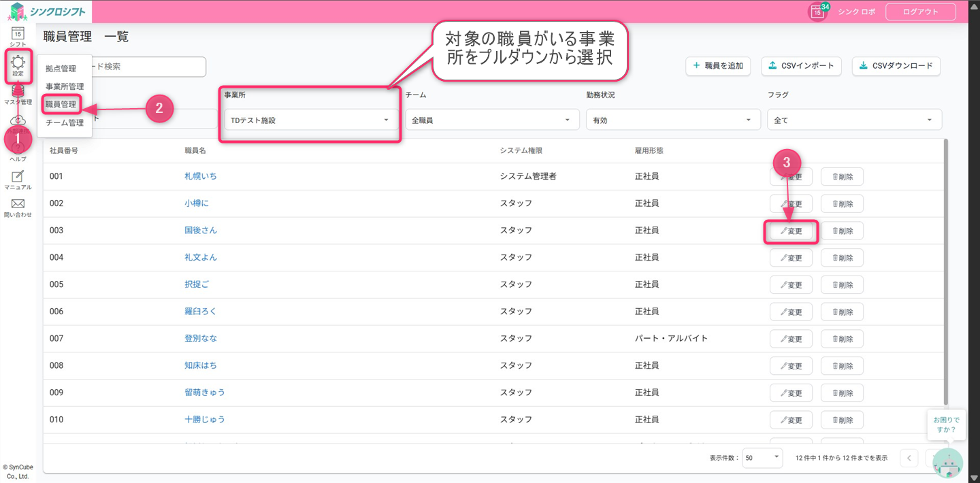Click the シンク ロボ user name
Screen dimensions: 980x483
857,12
